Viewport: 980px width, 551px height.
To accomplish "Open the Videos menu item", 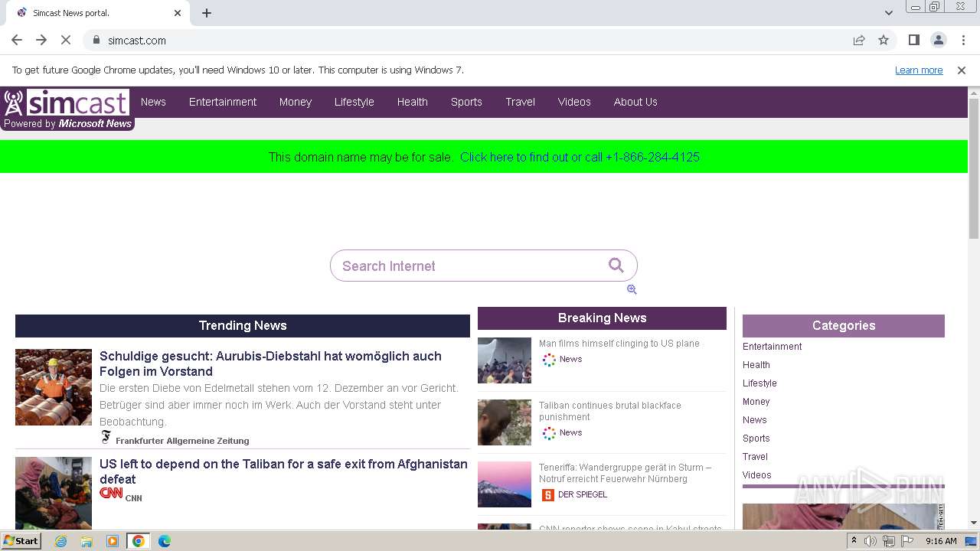I will coord(574,102).
